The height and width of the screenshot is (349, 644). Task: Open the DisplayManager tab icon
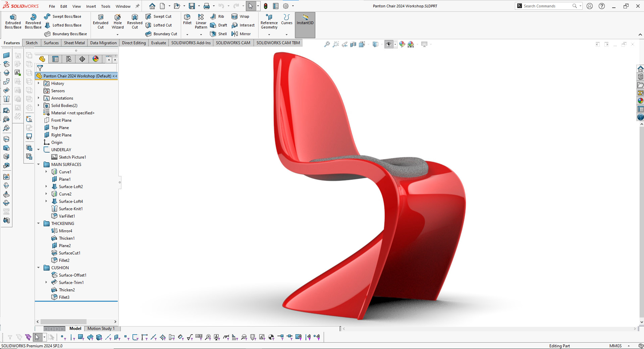[x=96, y=59]
